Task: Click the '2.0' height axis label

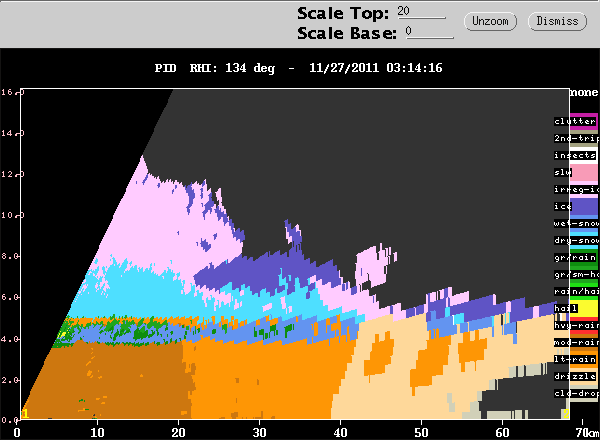Action: click(10, 380)
